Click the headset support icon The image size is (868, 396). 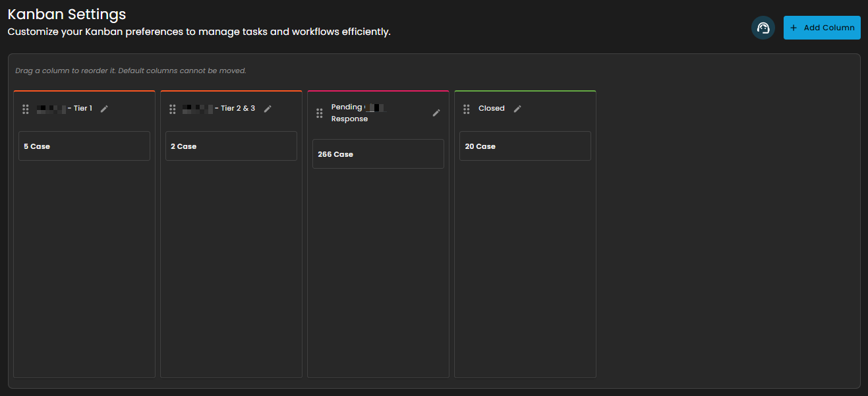(763, 28)
